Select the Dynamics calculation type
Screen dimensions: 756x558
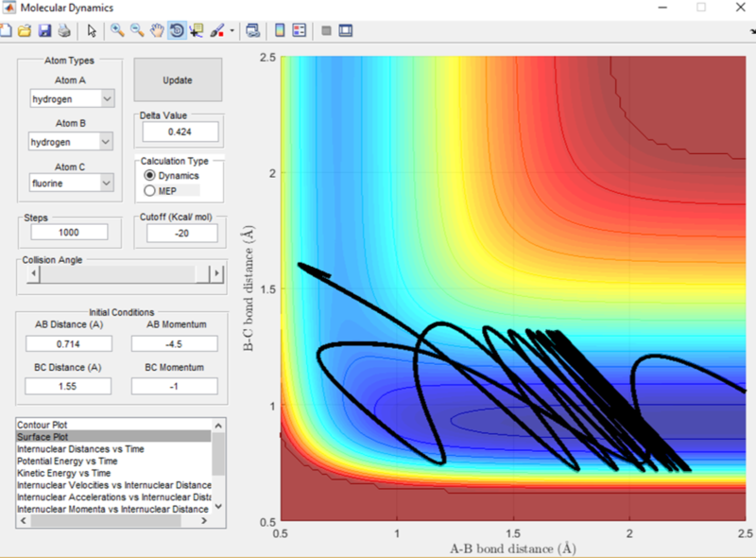coord(149,176)
